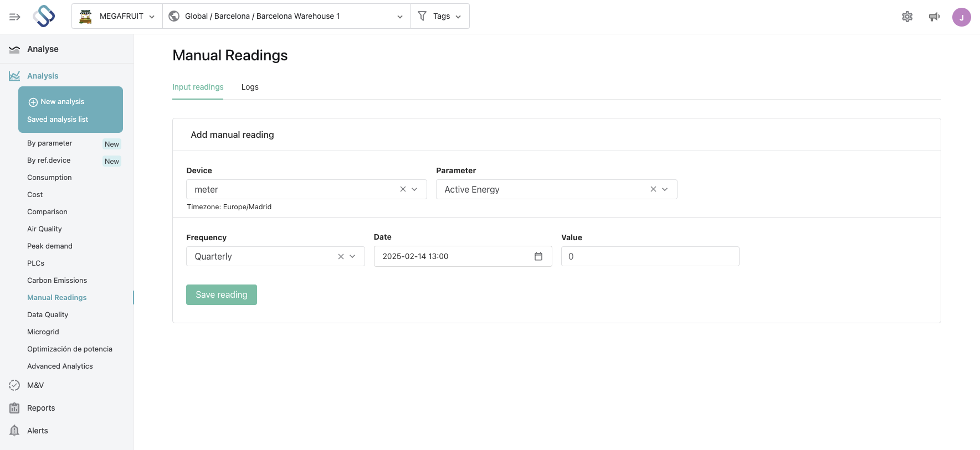Screen dimensions: 980x450
Task: Expand the Device dropdown arrow
Action: click(x=414, y=189)
